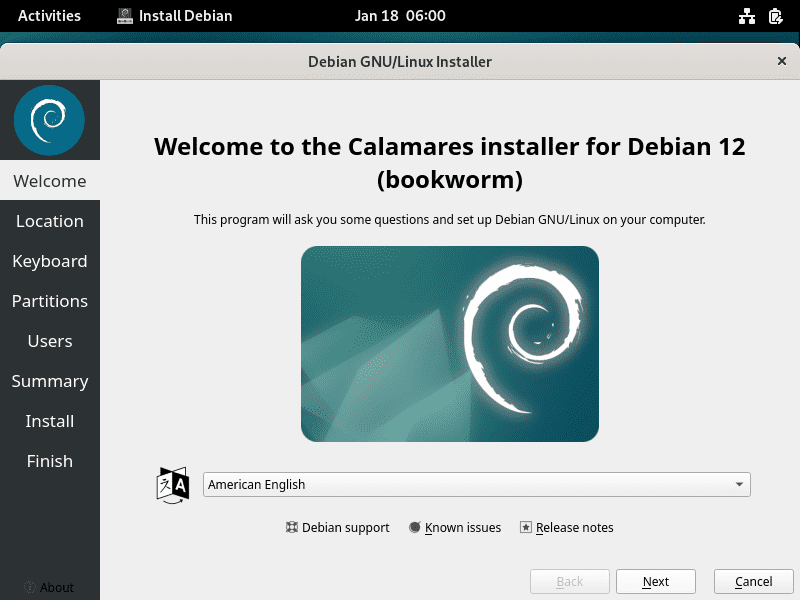
Task: Open the network status tray icon
Action: [x=746, y=16]
